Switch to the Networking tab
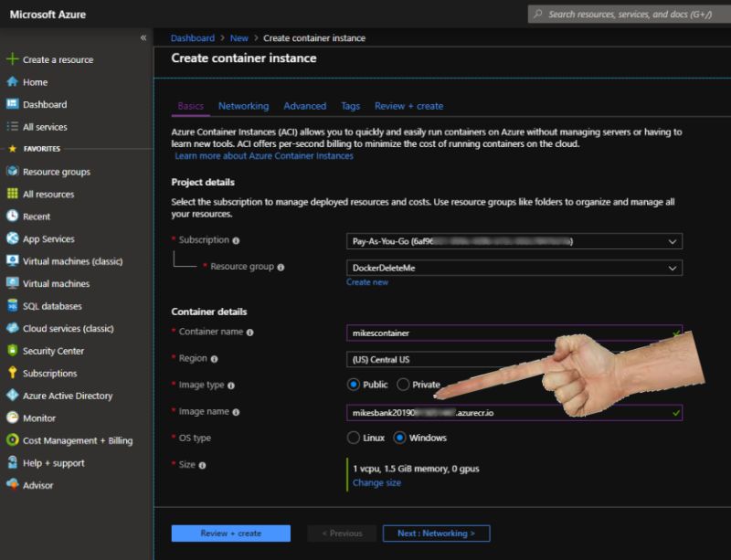 tap(243, 105)
